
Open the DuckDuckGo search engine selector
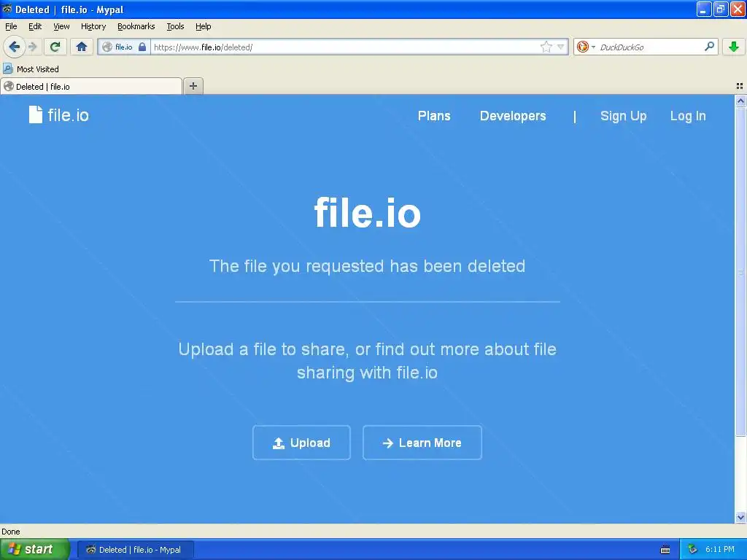tap(586, 47)
